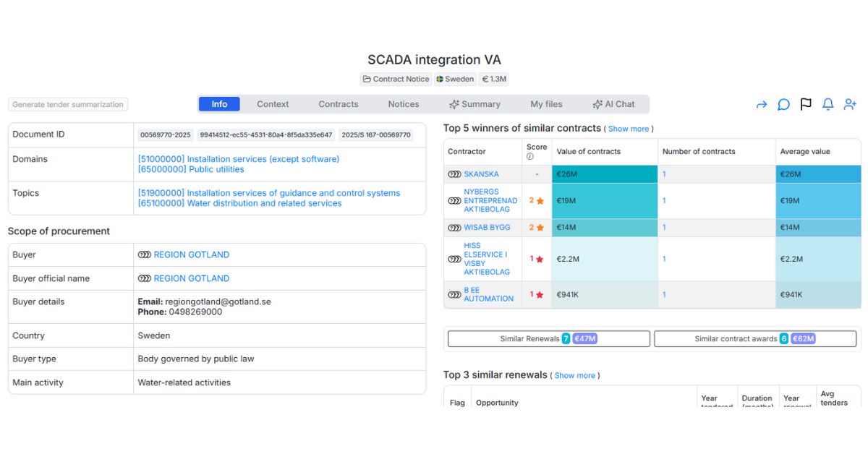Click Generate tender summarization button

pyautogui.click(x=68, y=105)
